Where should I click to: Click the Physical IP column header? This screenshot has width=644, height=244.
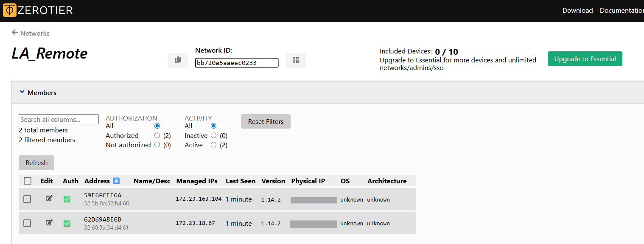click(308, 181)
